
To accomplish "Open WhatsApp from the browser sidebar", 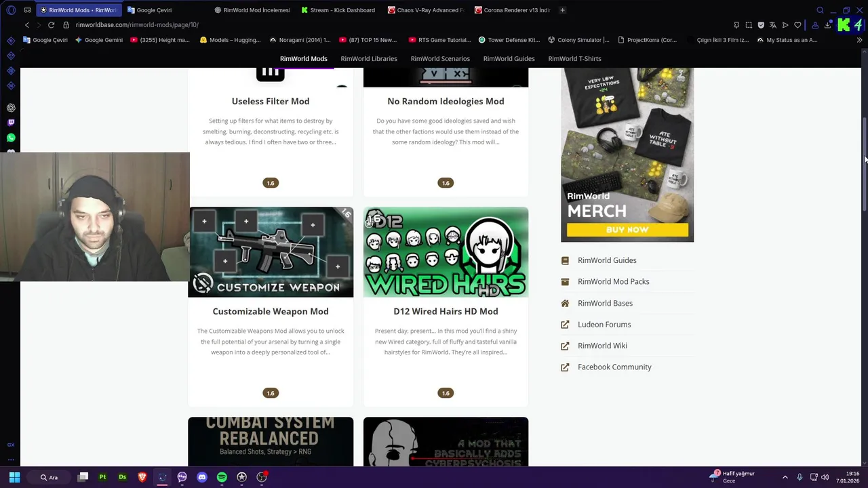I will 11,138.
